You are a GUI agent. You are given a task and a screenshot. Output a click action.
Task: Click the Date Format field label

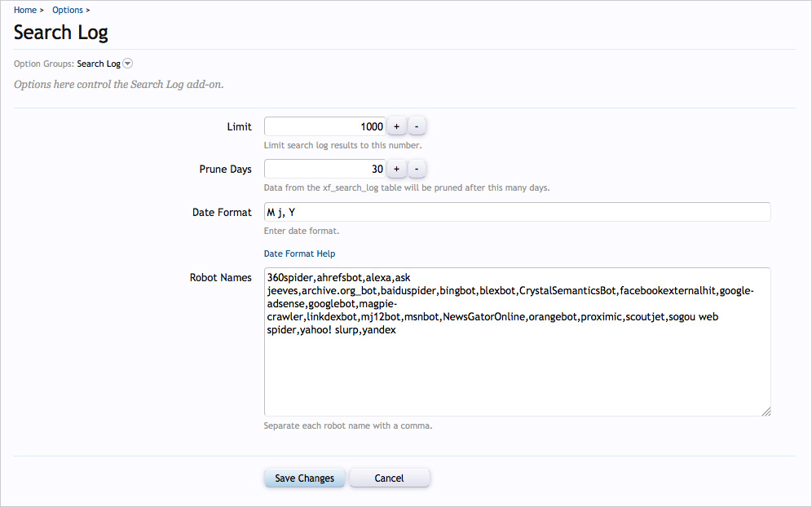point(222,212)
